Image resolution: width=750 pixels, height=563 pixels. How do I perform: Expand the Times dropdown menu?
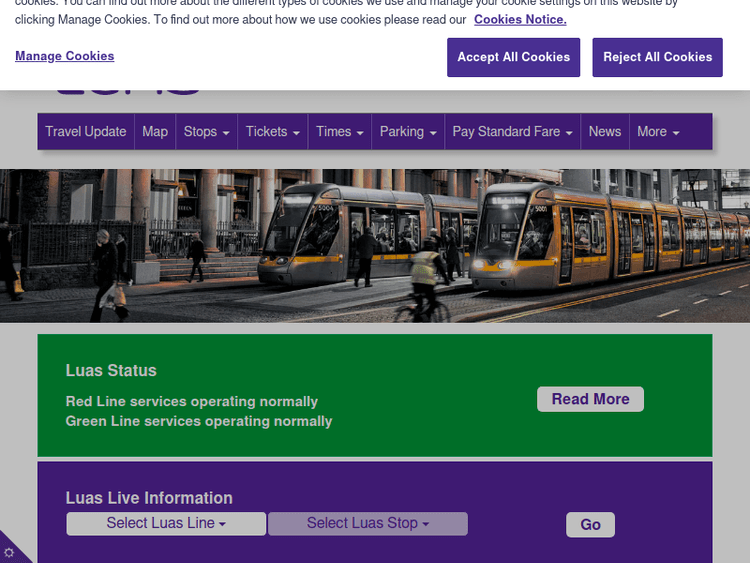point(340,132)
